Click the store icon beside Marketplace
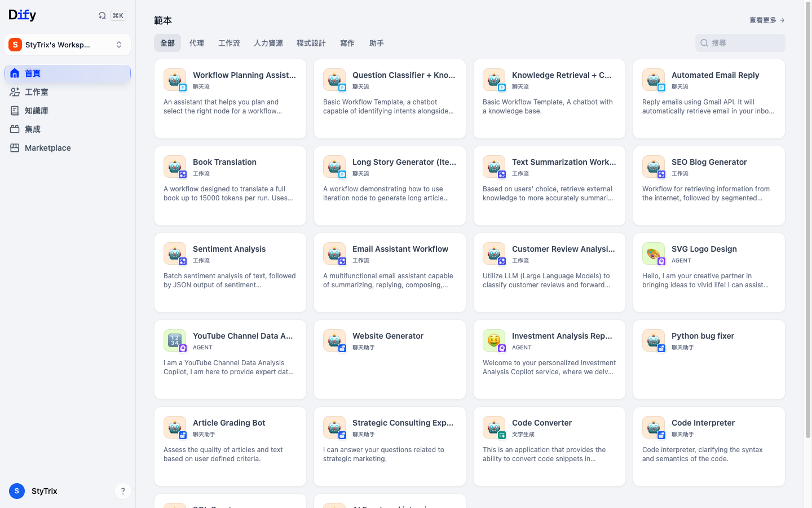This screenshot has height=508, width=812. coord(15,148)
